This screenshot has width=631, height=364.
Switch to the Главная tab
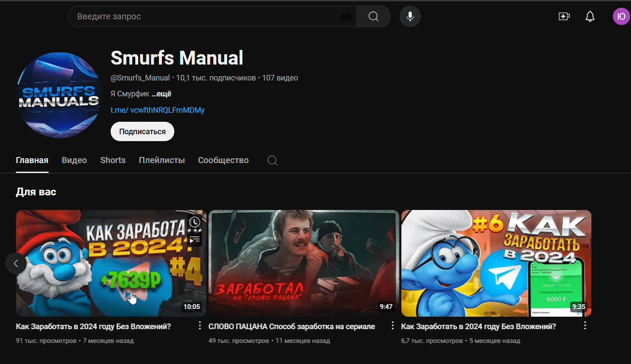click(x=32, y=160)
